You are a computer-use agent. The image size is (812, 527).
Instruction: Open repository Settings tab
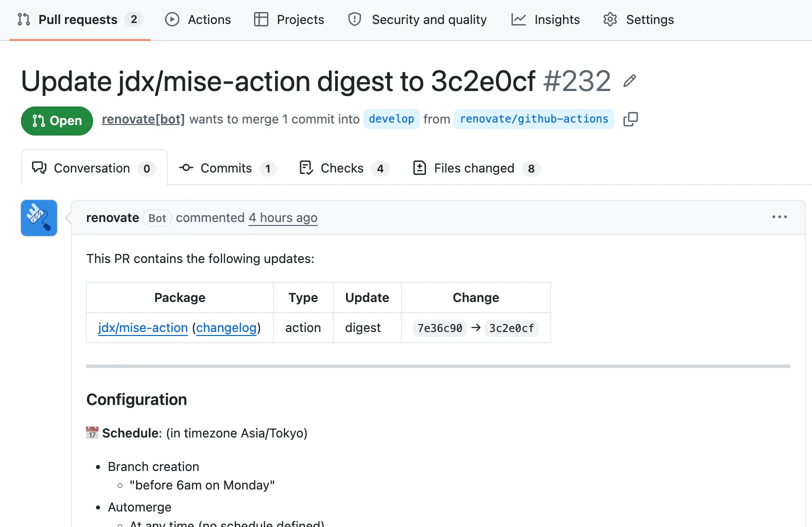coord(638,19)
